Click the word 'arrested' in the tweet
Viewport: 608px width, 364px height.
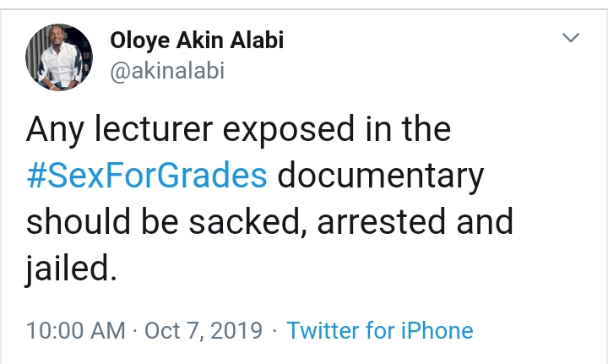point(372,223)
